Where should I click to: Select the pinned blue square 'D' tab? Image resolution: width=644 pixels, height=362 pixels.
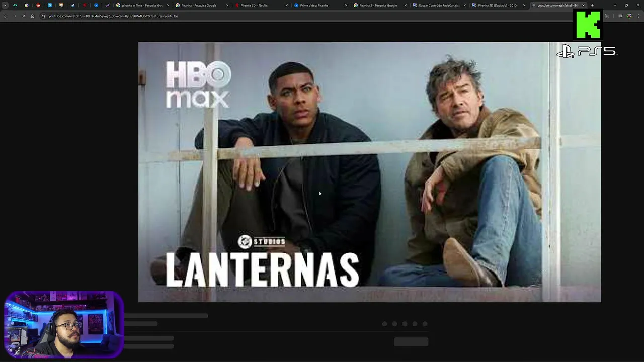click(x=50, y=5)
